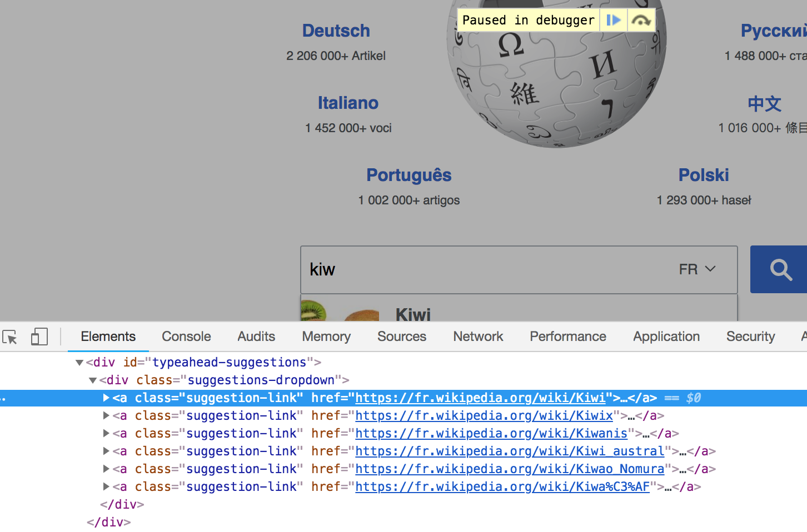Click the Kiwao_Nomura href URL in DOM
The width and height of the screenshot is (807, 532).
(510, 469)
